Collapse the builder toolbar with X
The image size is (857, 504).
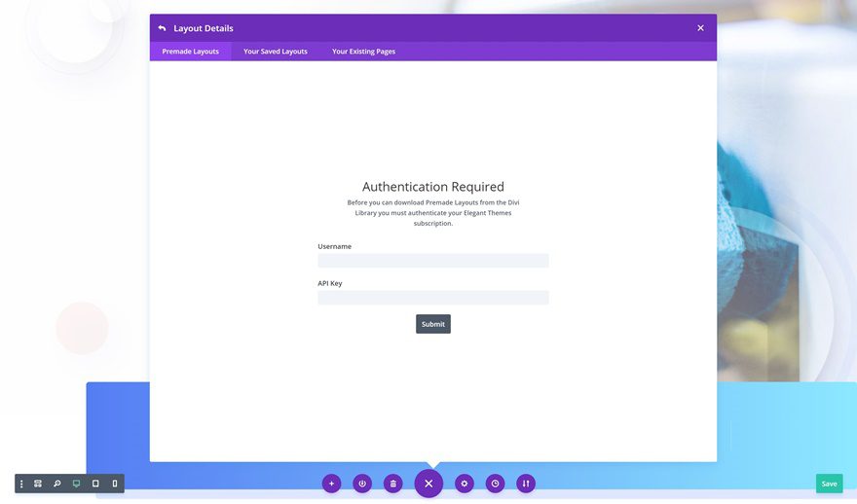[428, 484]
